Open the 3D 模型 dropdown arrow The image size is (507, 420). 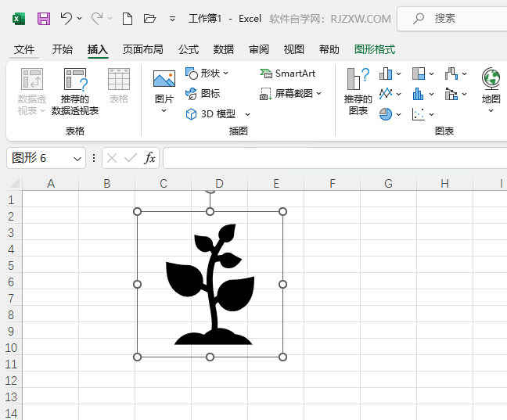[x=247, y=114]
